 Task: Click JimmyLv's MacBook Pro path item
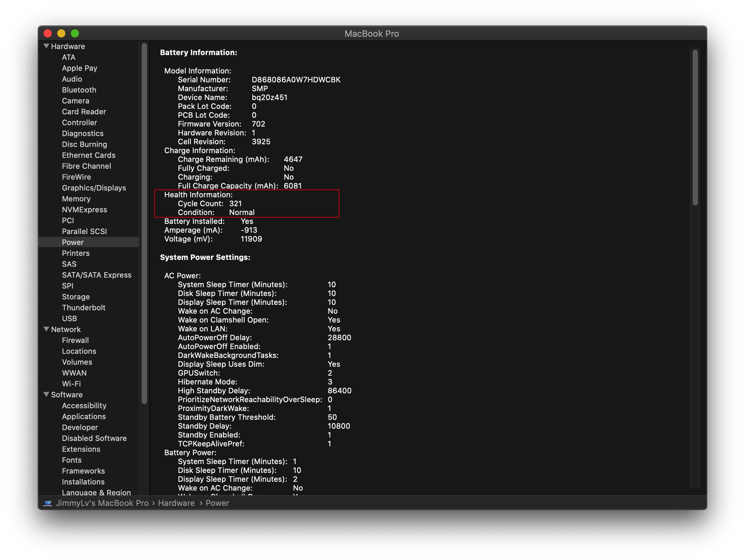[x=102, y=503]
